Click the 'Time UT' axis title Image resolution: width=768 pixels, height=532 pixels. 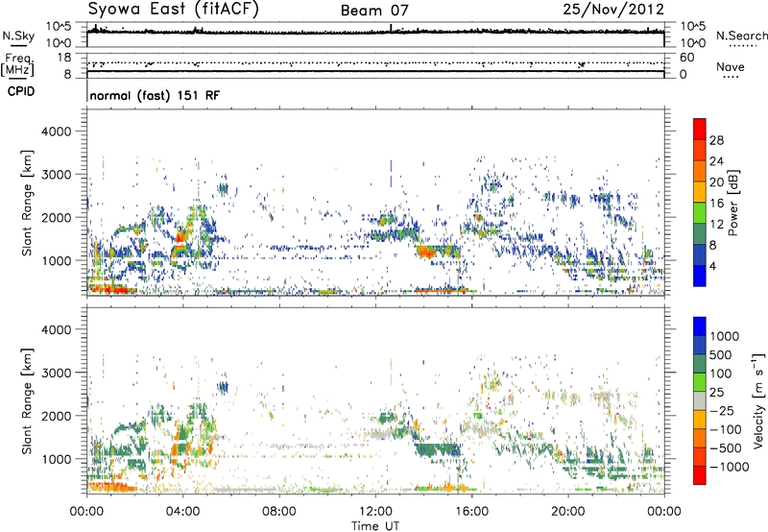(x=375, y=526)
